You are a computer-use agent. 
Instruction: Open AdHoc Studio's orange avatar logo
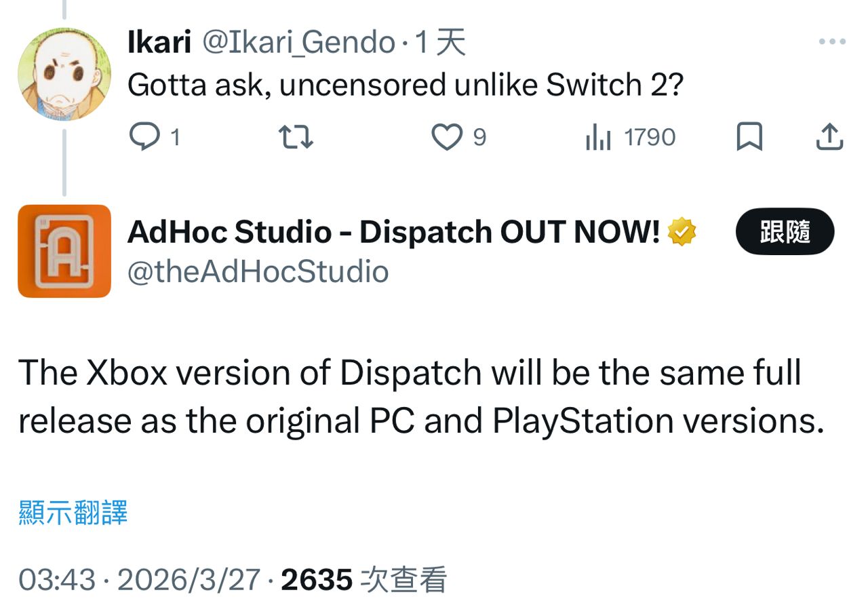pyautogui.click(x=64, y=251)
